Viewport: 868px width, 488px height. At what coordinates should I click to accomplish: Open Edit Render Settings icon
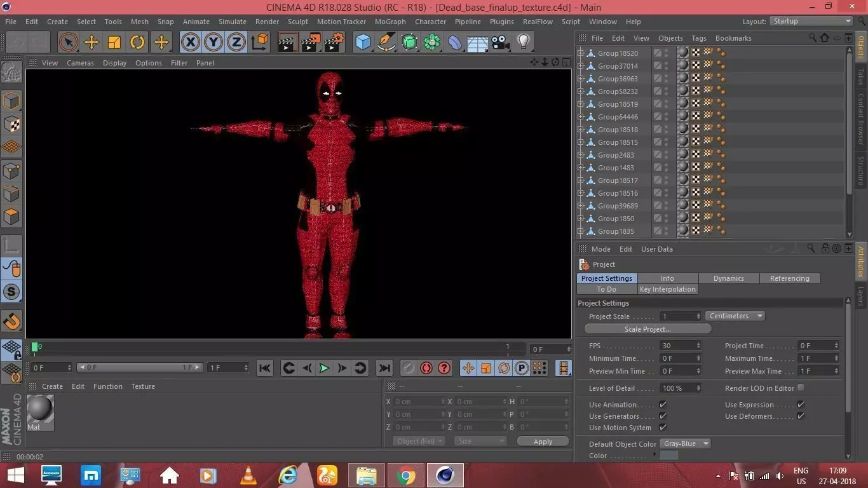point(334,43)
